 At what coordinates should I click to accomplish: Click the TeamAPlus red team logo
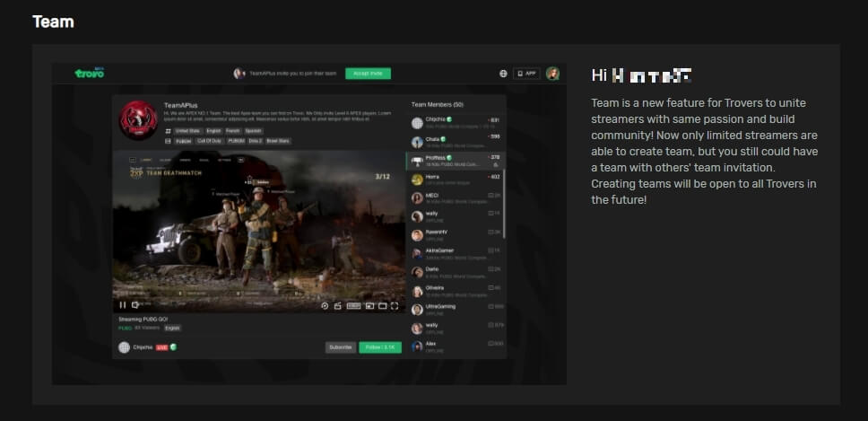click(x=138, y=119)
